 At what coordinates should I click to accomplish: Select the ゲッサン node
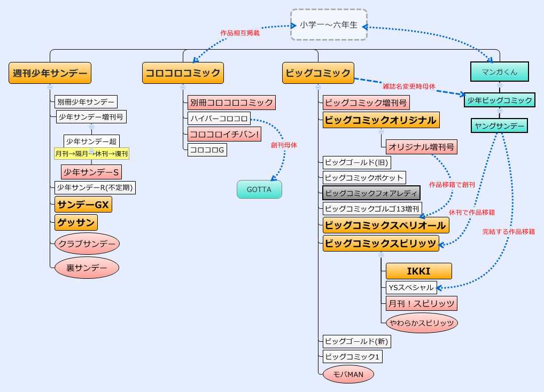point(76,223)
